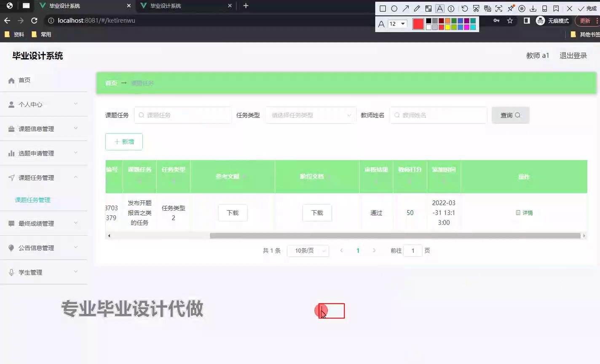Pick the magenta color swatch
Viewport: 600px width, 364px height.
[467, 27]
